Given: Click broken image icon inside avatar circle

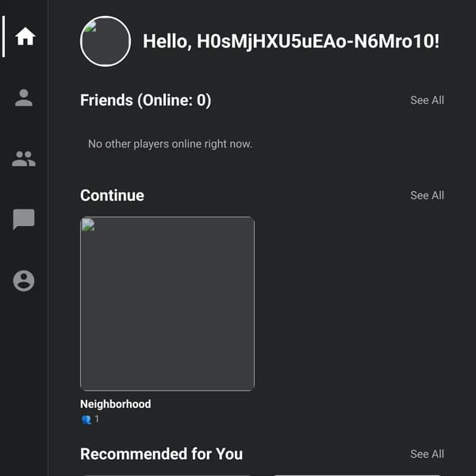Looking at the screenshot, I should click(90, 27).
